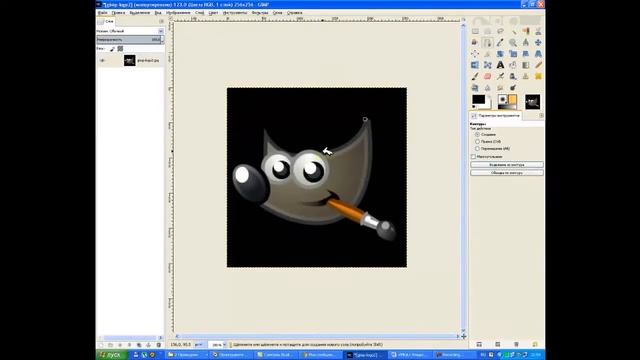Select the Ink tool
Screen dimensions: 640x360
(513, 76)
